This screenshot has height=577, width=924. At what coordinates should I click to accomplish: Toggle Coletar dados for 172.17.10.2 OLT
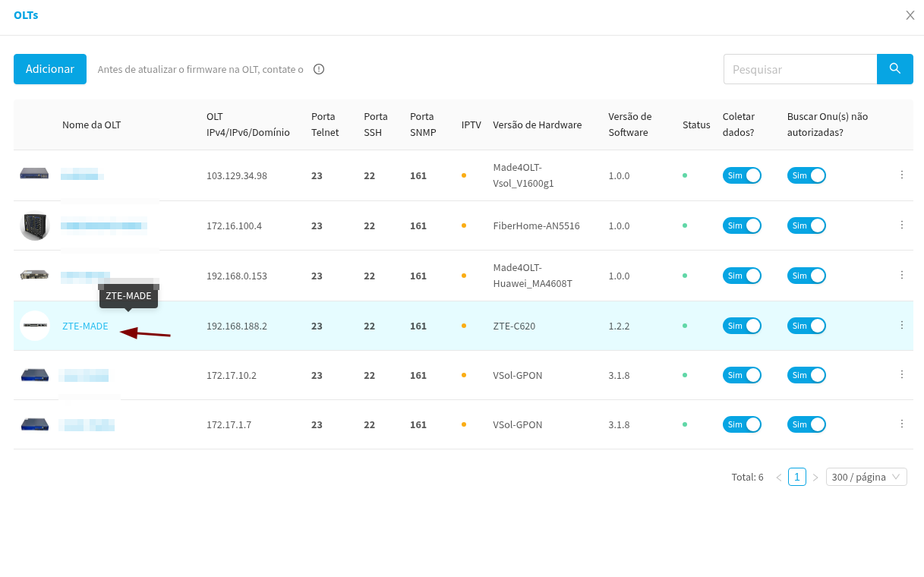(741, 375)
